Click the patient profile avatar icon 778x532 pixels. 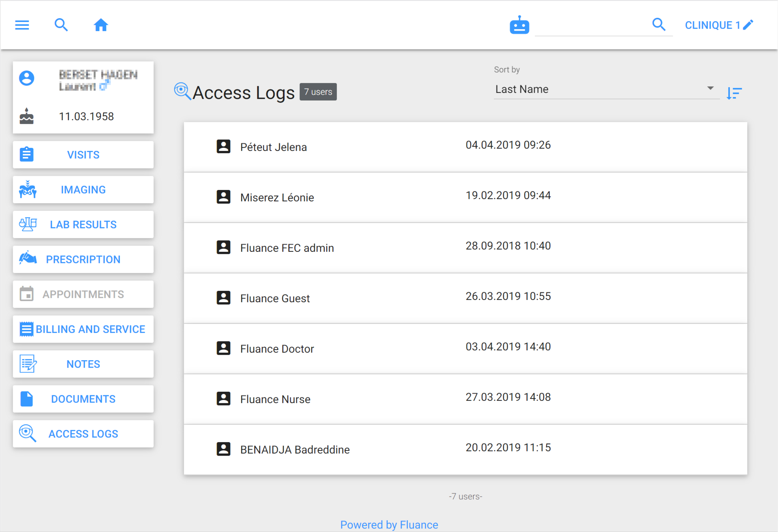click(27, 78)
